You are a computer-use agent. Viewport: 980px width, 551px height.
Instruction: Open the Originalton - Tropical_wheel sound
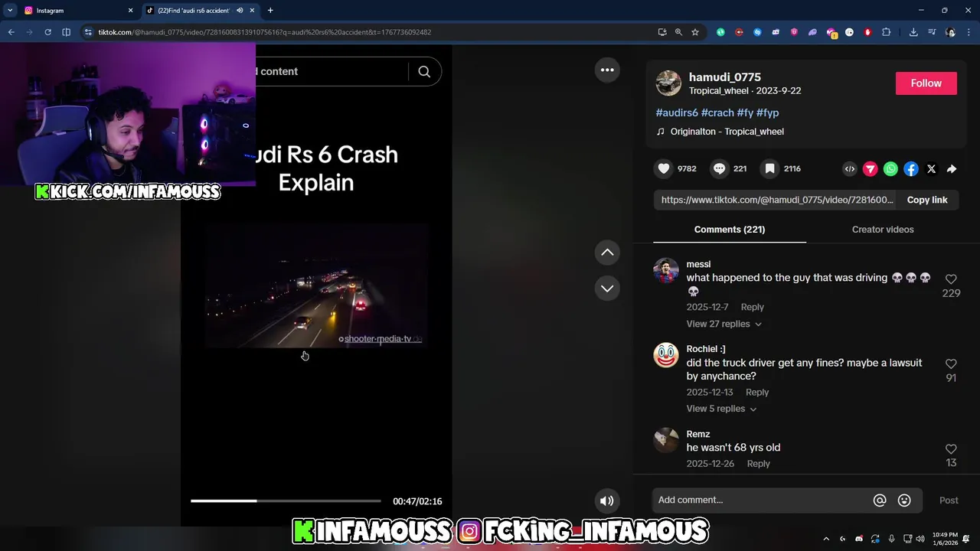click(727, 132)
